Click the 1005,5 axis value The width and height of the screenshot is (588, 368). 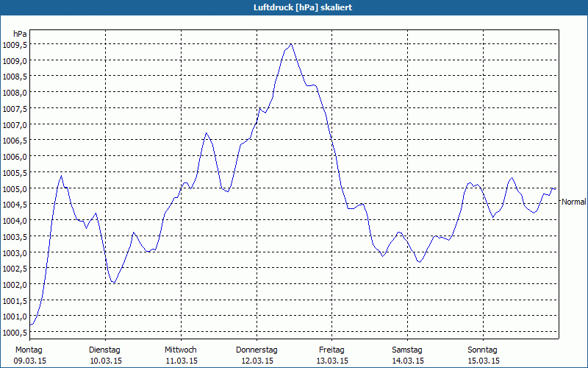click(x=15, y=173)
